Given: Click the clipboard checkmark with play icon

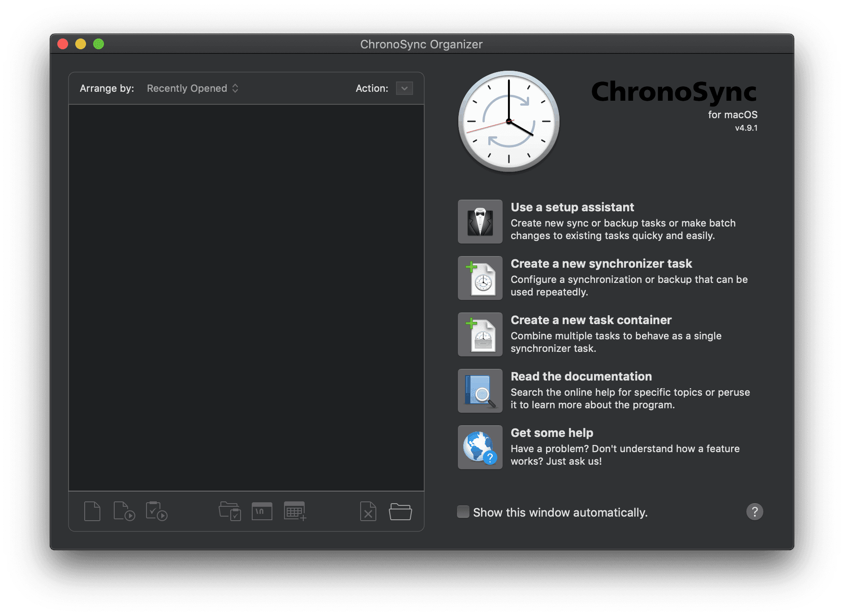Looking at the screenshot, I should 156,511.
